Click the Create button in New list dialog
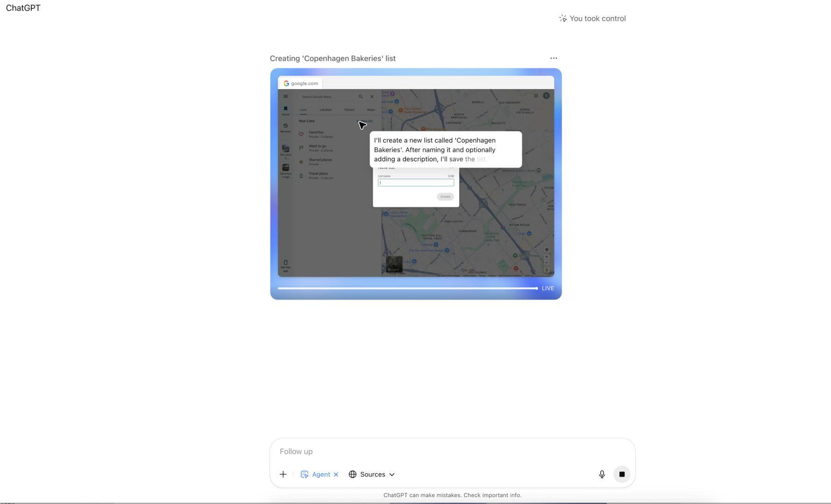831x504 pixels. point(445,196)
